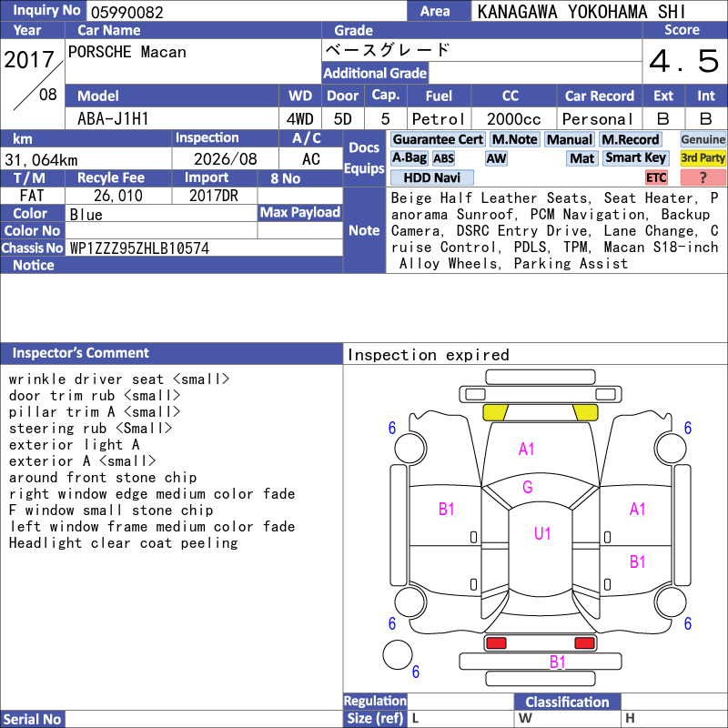Click the 6 beside rear-right wheel
Screen dimensions: 728x728
688,623
